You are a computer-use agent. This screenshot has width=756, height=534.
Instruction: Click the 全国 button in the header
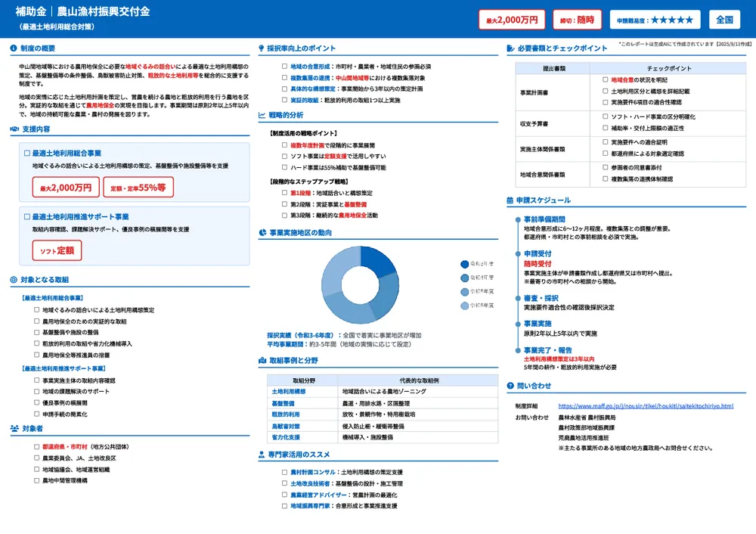click(x=725, y=20)
